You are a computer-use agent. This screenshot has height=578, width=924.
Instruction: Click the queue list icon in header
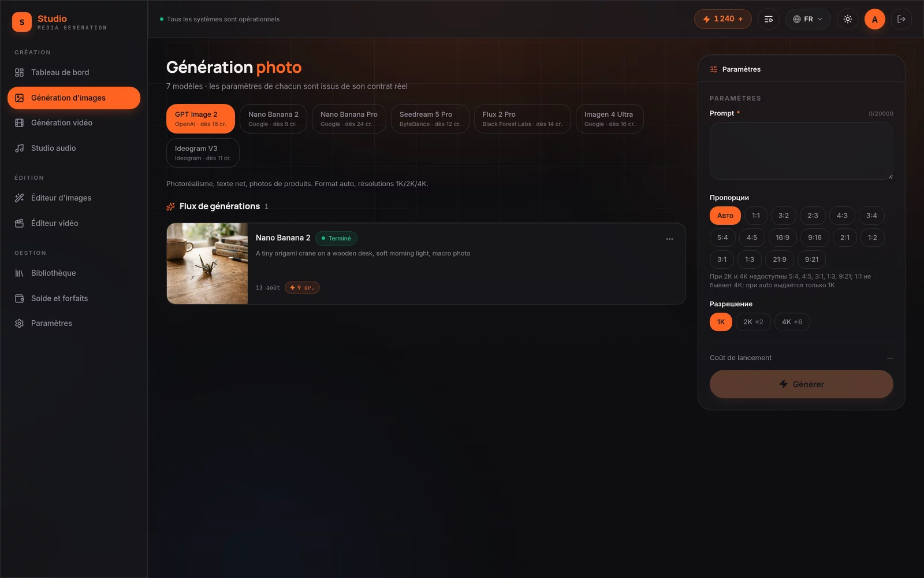(769, 19)
